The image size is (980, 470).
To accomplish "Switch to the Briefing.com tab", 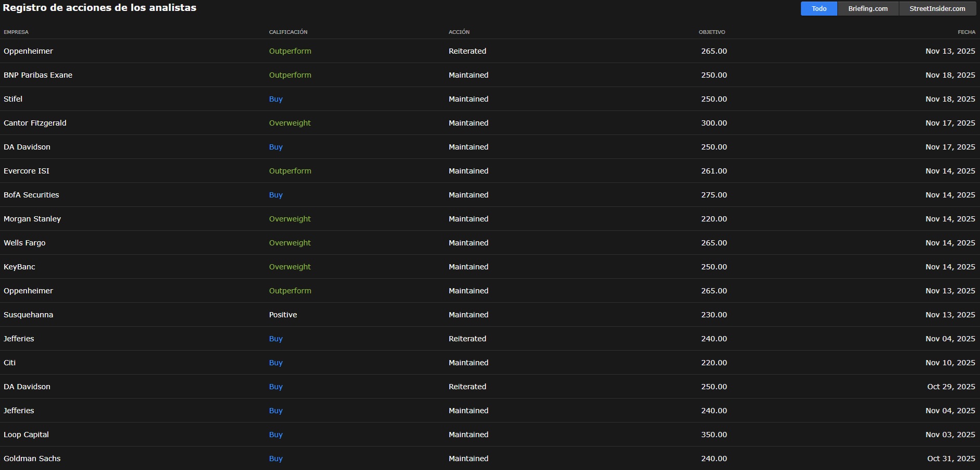I will coord(868,9).
